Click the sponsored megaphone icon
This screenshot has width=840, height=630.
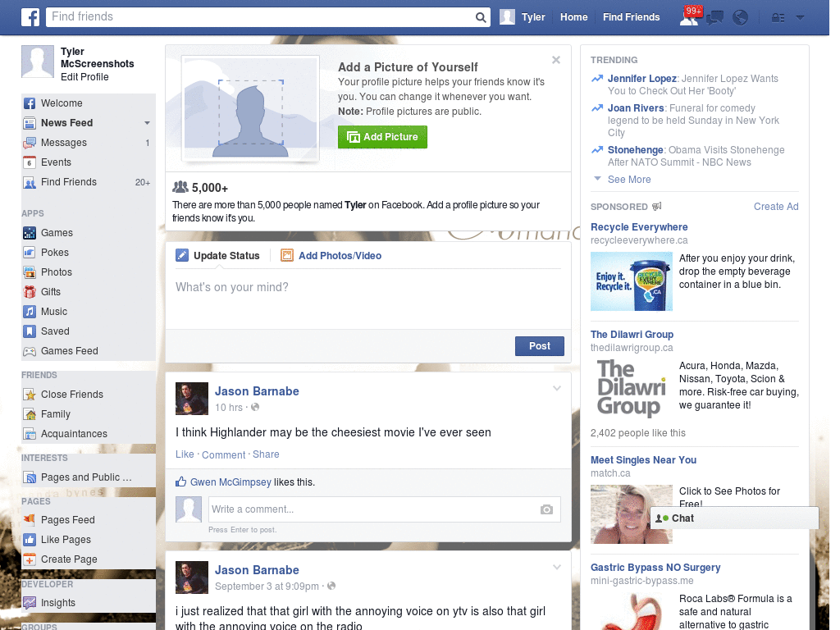(x=657, y=206)
